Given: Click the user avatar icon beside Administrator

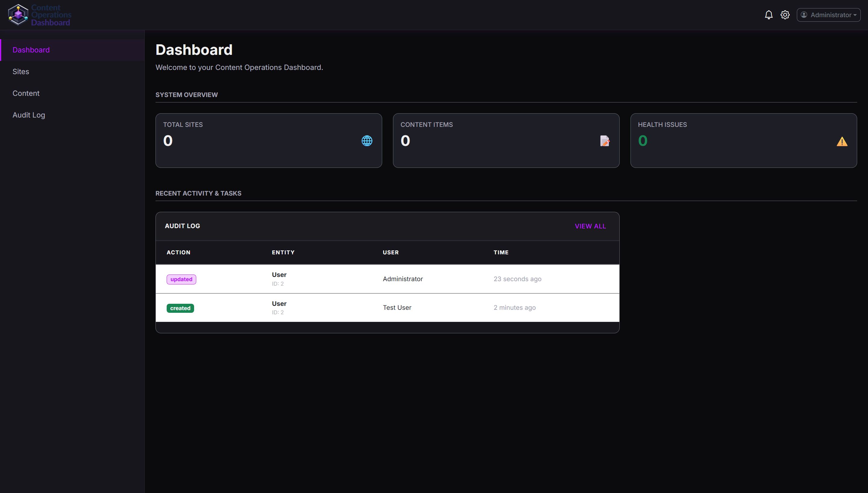Looking at the screenshot, I should (x=804, y=15).
